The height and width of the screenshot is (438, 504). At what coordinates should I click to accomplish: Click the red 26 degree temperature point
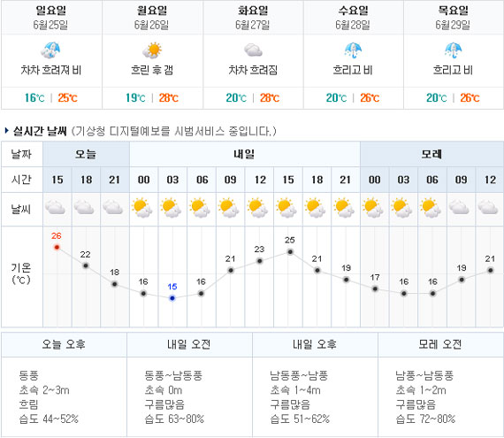coord(57,247)
